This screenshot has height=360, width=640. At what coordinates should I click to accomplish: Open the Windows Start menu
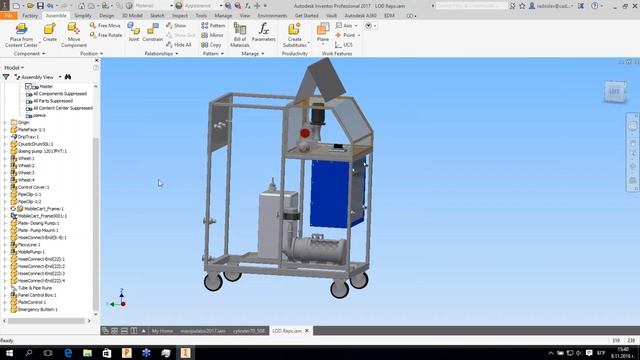point(9,353)
